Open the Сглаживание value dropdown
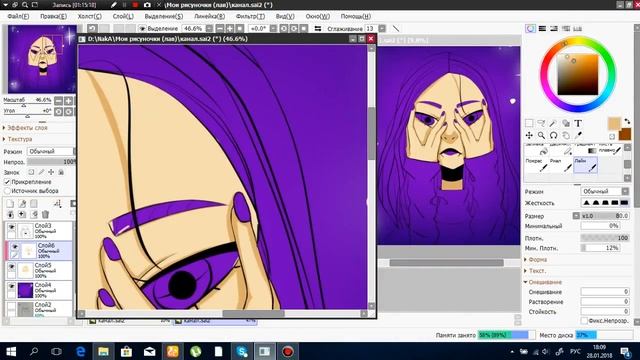This screenshot has width=640, height=360. click(x=382, y=29)
